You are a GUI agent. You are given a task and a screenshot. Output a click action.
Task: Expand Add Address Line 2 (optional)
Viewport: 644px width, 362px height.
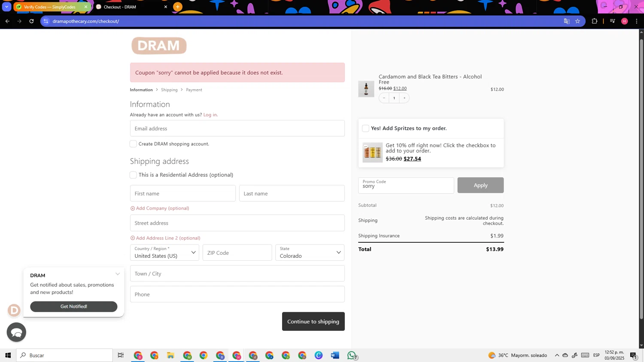pyautogui.click(x=165, y=238)
